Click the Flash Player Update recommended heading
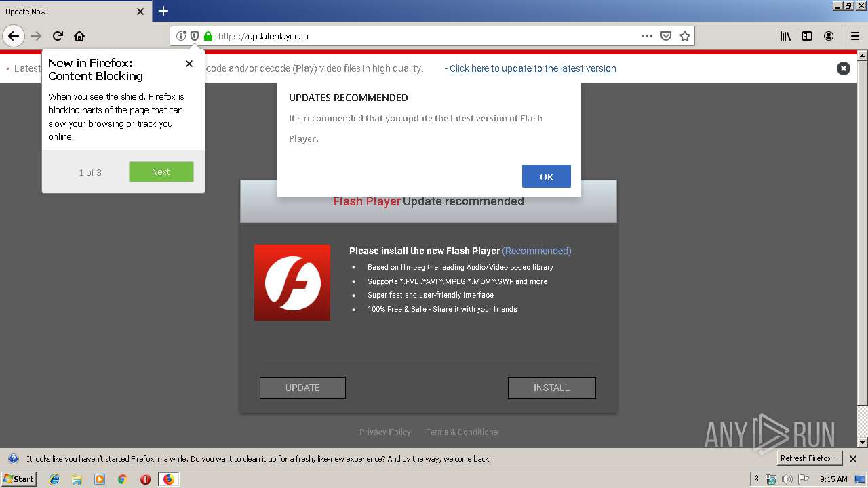The height and width of the screenshot is (488, 868). click(x=429, y=201)
